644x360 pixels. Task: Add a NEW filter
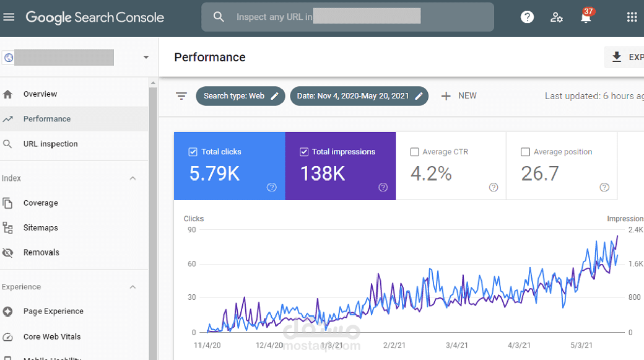point(459,96)
